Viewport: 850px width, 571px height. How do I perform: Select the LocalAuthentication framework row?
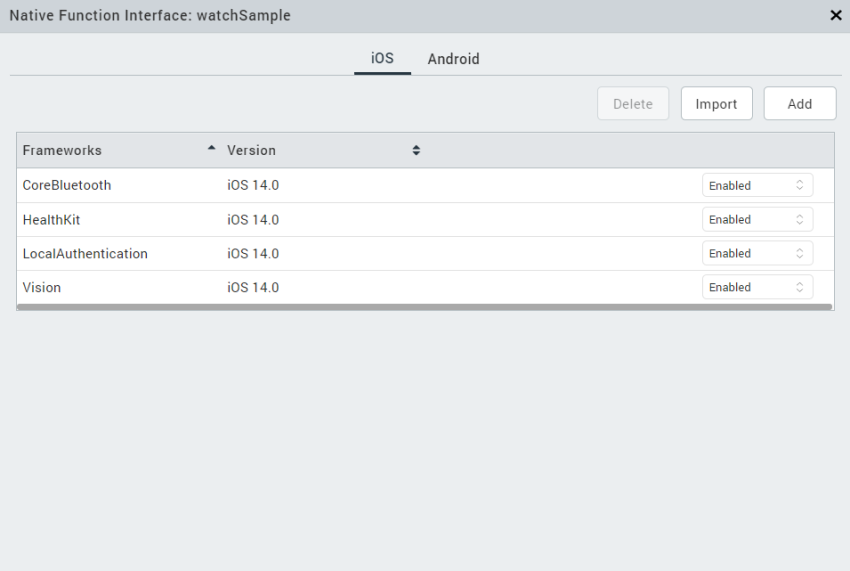tap(425, 253)
